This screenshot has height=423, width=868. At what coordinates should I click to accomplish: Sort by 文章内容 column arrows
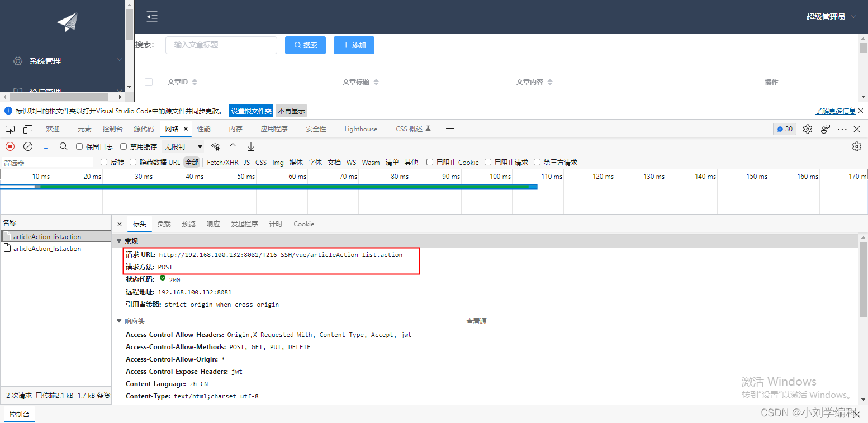[x=550, y=82]
